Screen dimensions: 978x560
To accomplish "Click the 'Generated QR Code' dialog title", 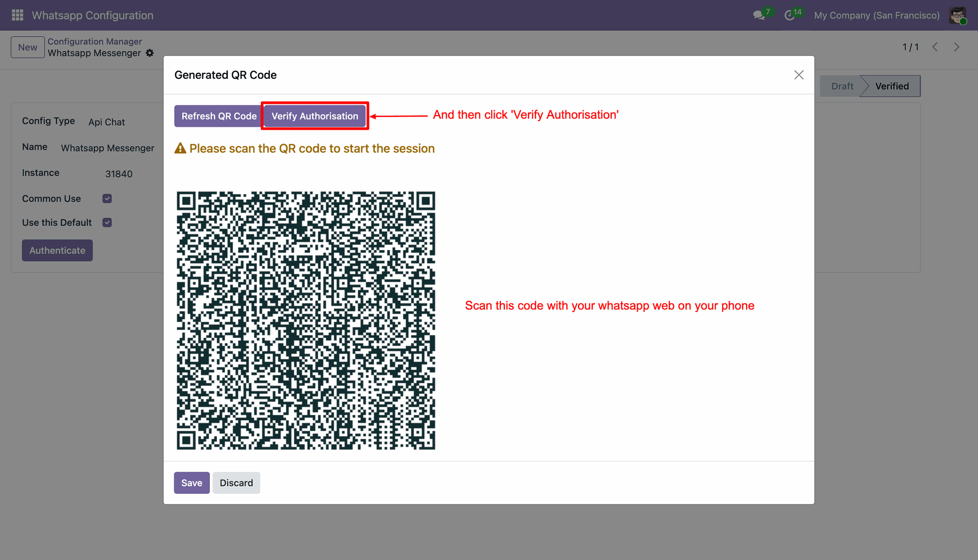I will coord(225,75).
